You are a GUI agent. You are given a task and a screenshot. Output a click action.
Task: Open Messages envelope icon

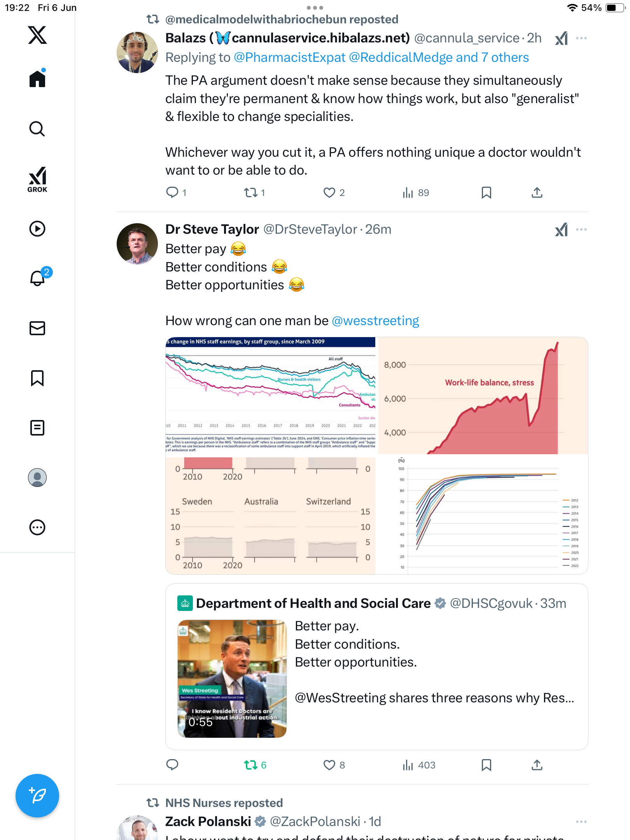tap(37, 328)
